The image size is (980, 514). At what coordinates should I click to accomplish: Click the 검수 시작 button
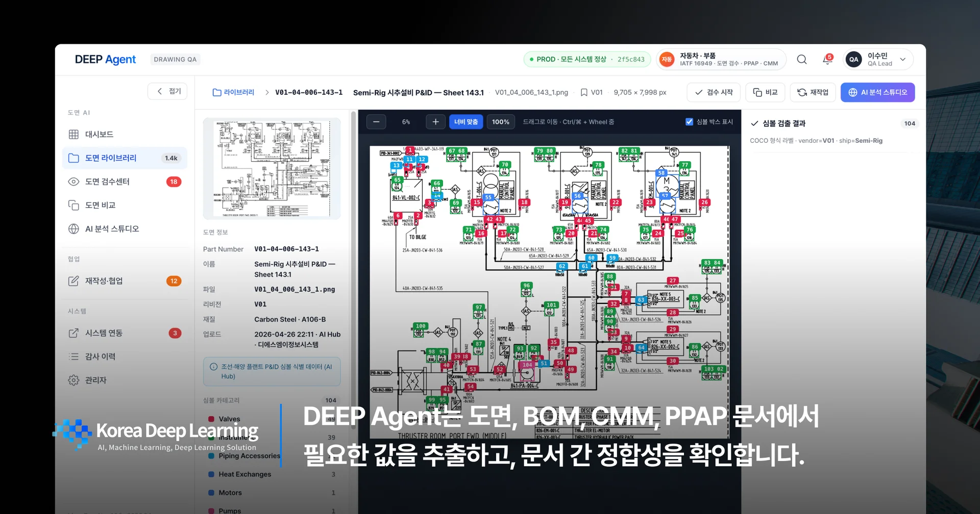(714, 92)
